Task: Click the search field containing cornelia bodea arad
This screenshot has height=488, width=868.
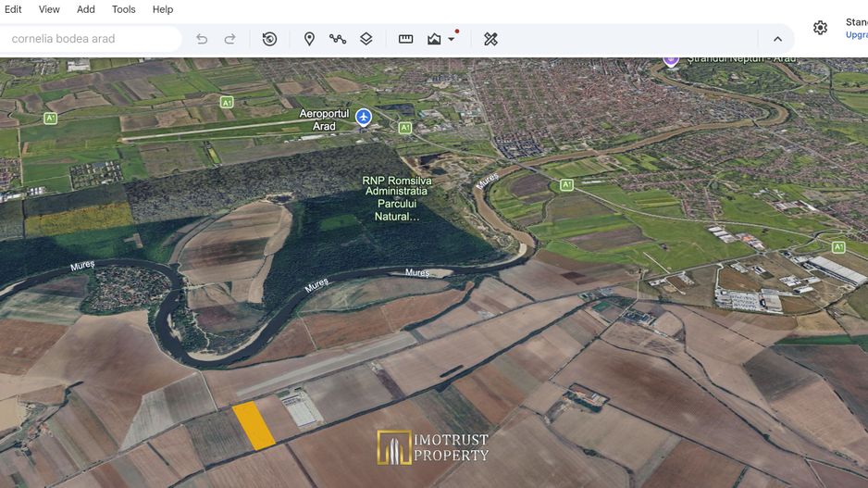Action: coord(89,39)
